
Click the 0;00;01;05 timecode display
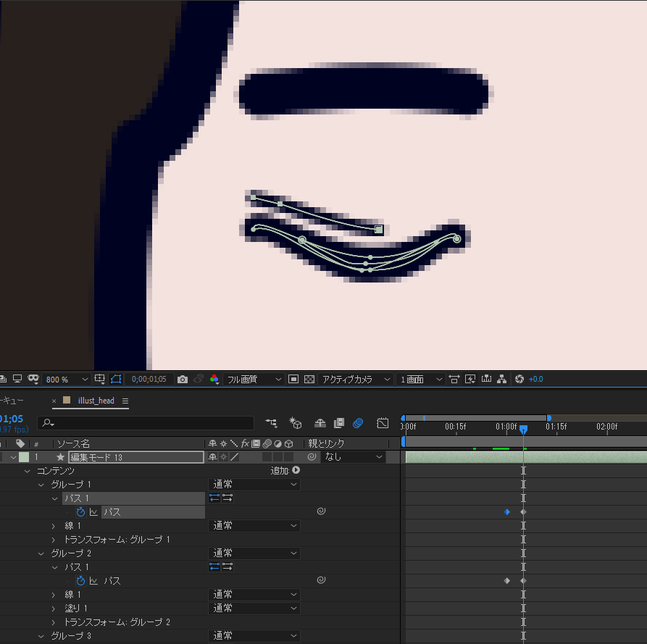(x=149, y=380)
